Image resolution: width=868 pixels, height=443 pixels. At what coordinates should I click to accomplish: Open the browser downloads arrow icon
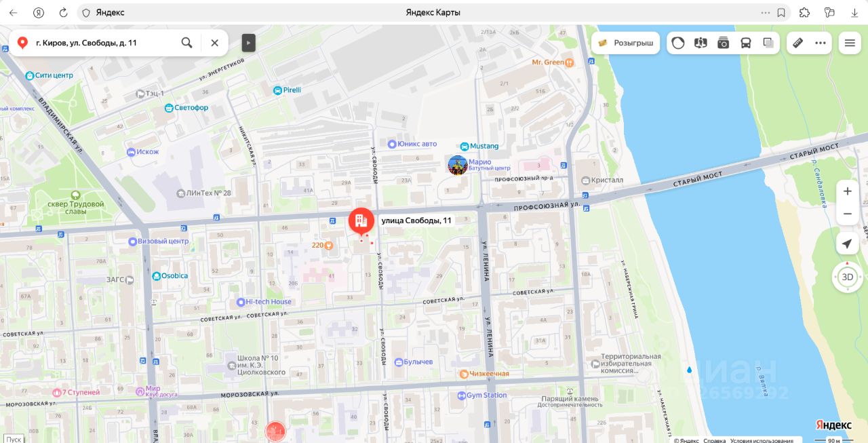point(854,12)
